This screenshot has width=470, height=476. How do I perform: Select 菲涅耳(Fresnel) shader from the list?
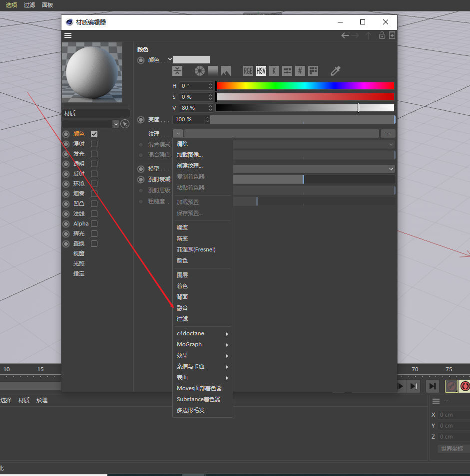click(196, 249)
